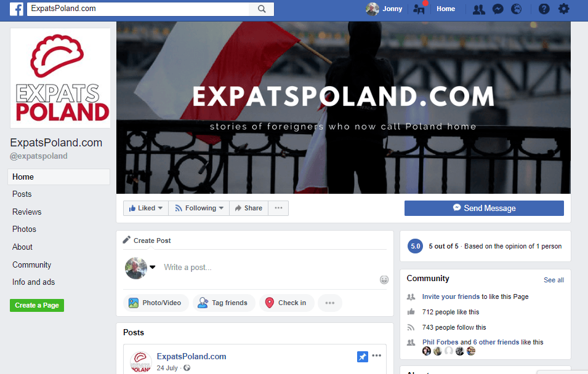Select Reviews in the left sidebar
Viewport: 588px width, 374px height.
pyautogui.click(x=27, y=212)
